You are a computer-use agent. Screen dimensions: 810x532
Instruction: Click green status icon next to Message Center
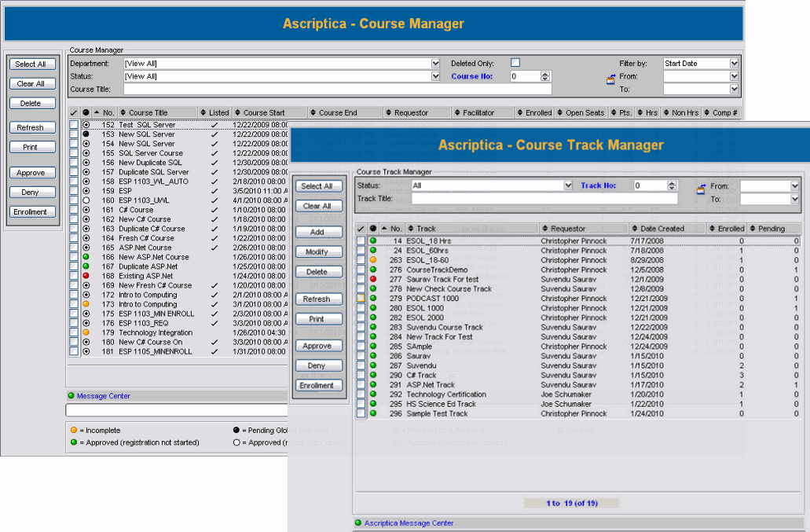click(x=71, y=396)
